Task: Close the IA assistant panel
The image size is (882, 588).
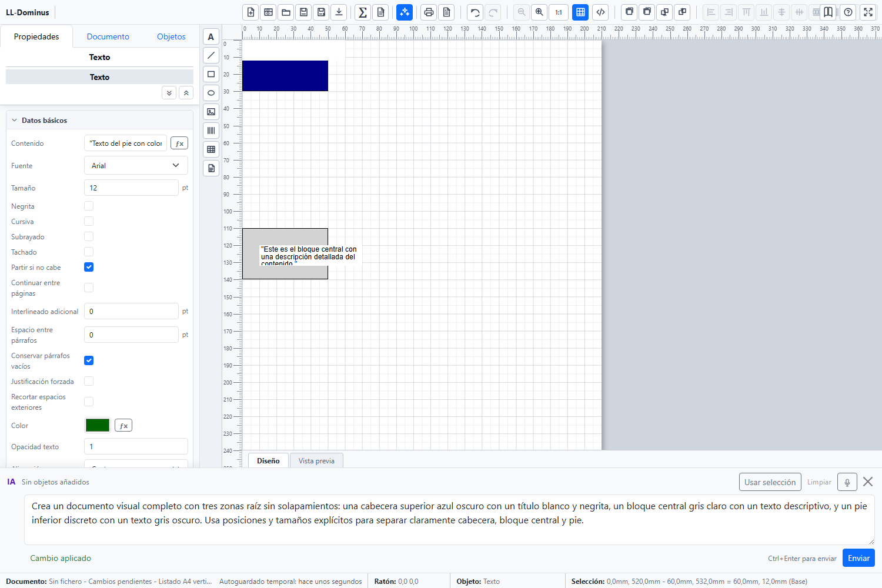Action: coord(868,482)
